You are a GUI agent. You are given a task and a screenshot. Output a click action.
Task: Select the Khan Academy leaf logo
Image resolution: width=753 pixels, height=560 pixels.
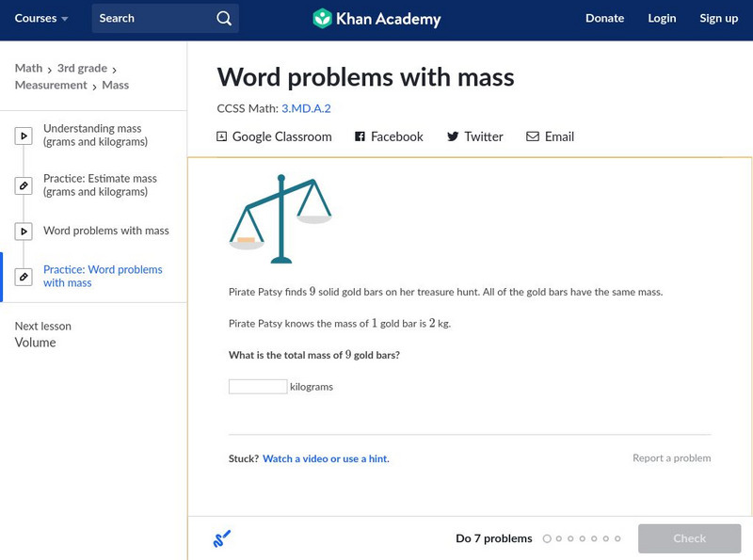[323, 17]
